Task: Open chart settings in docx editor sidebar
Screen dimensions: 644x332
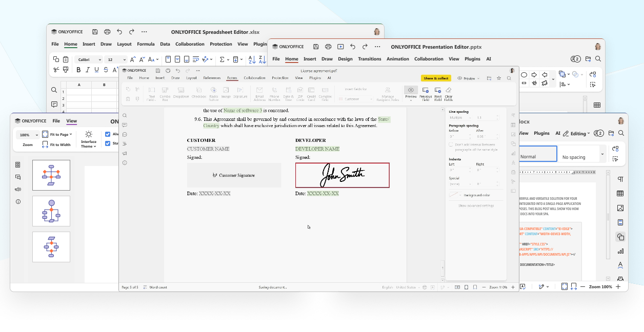Action: (x=620, y=251)
